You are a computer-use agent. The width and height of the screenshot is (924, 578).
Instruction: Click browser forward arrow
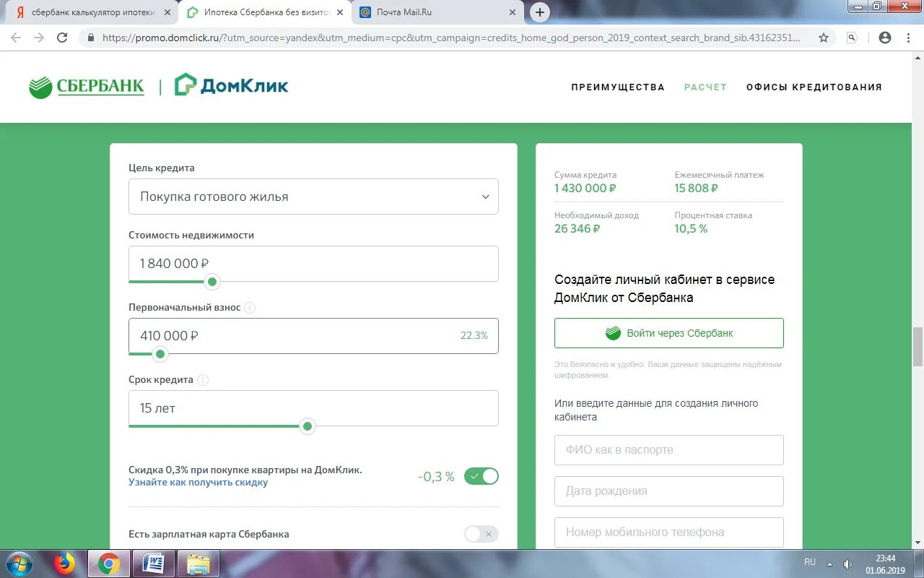(x=39, y=38)
